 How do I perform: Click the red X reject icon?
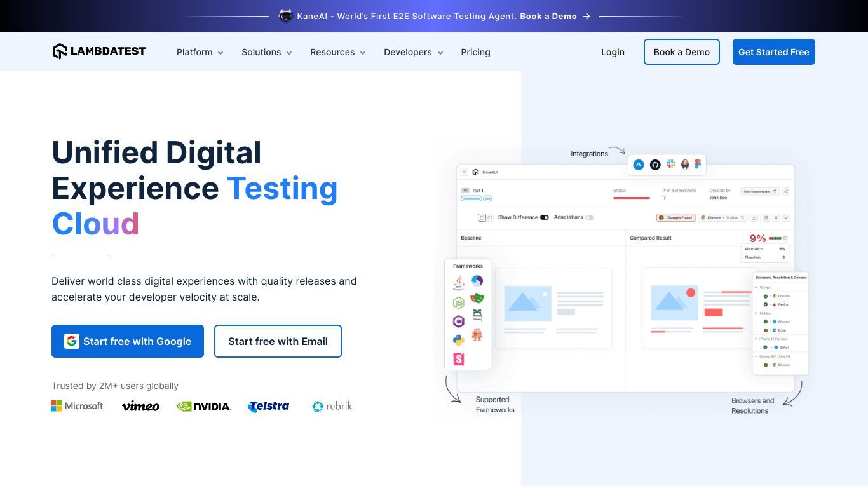776,217
